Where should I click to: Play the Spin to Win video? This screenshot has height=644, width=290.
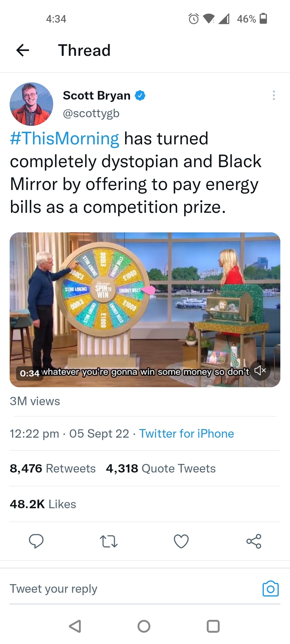(x=145, y=309)
